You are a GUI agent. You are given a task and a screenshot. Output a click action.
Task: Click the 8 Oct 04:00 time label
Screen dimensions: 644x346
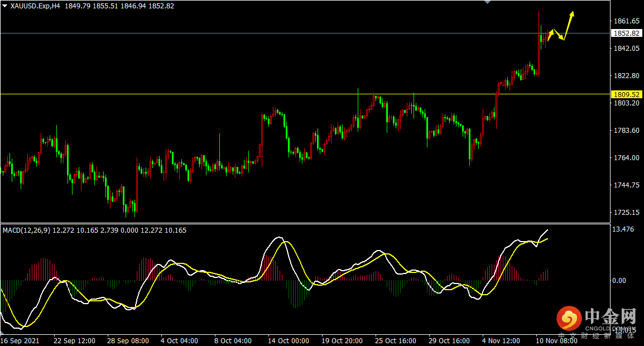(x=233, y=340)
